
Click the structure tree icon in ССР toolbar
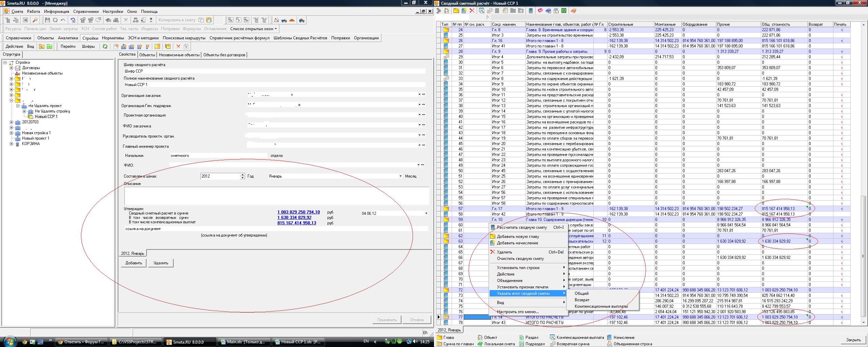tap(439, 11)
